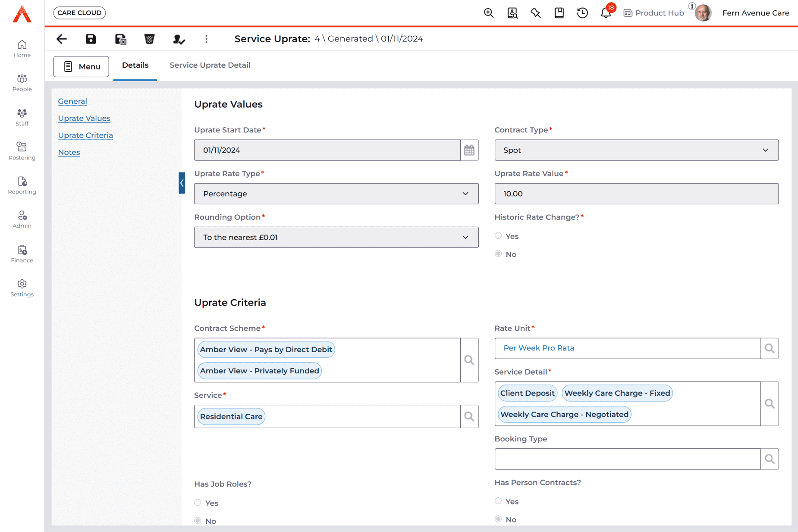Open the Uprate Rate Type dropdown
The width and height of the screenshot is (798, 532).
click(336, 194)
